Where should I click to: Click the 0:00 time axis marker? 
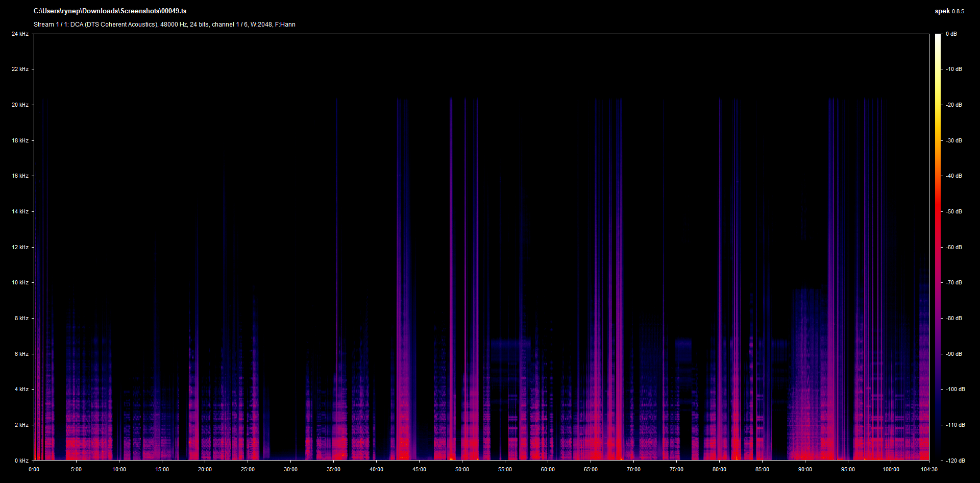[x=34, y=469]
